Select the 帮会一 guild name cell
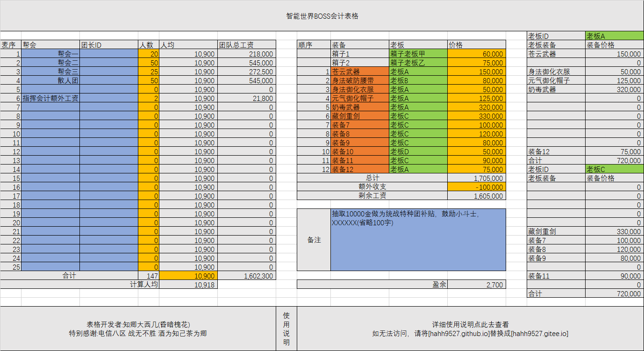This screenshot has height=351, width=644. pos(50,54)
